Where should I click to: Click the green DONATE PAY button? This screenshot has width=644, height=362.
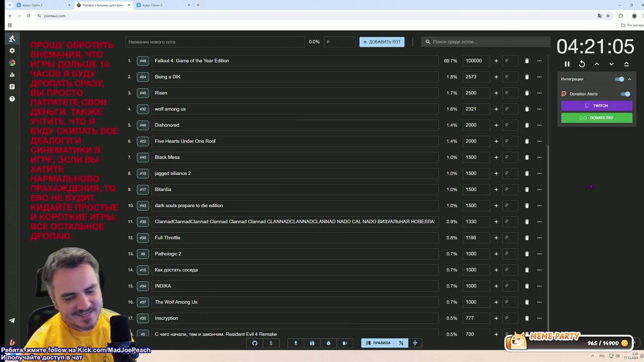pos(597,118)
